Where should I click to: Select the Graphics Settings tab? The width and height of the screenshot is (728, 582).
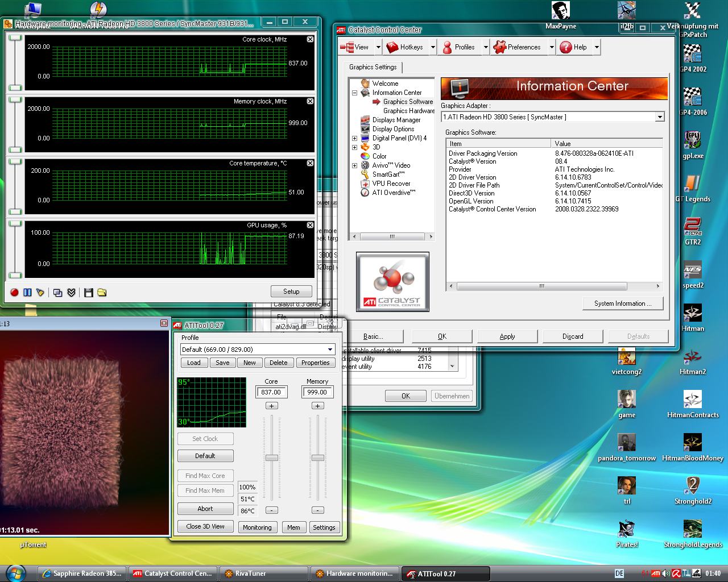[373, 67]
